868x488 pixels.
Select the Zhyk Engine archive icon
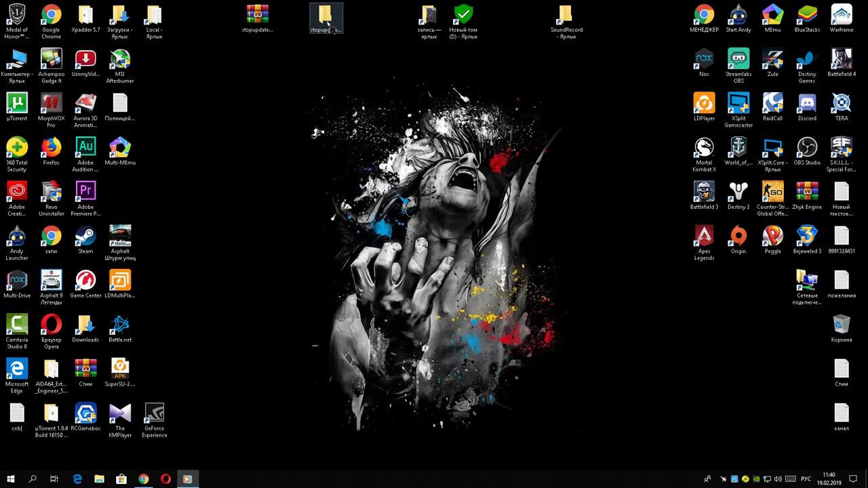(x=807, y=195)
